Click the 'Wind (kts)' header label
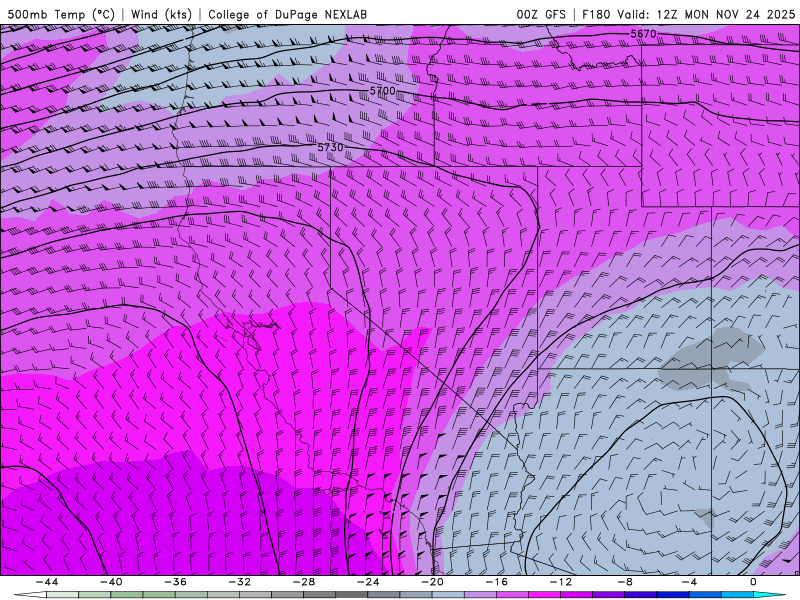The image size is (800, 600). coord(161,14)
